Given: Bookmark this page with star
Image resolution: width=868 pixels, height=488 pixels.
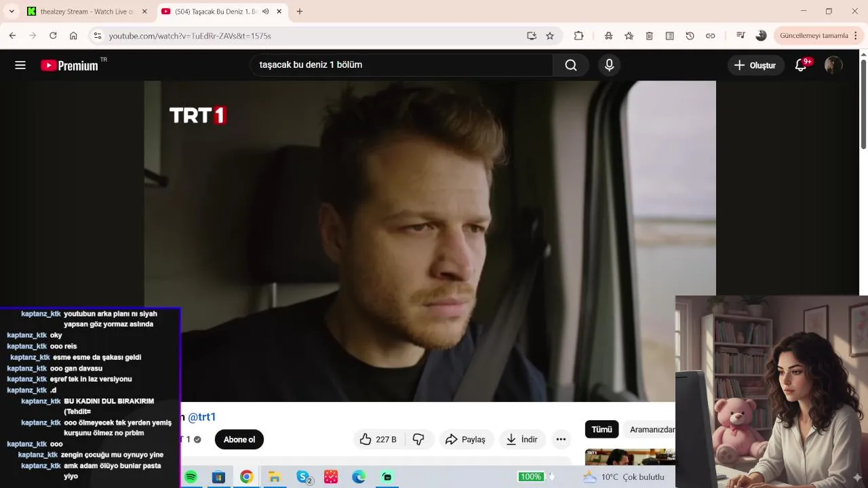Looking at the screenshot, I should [550, 36].
